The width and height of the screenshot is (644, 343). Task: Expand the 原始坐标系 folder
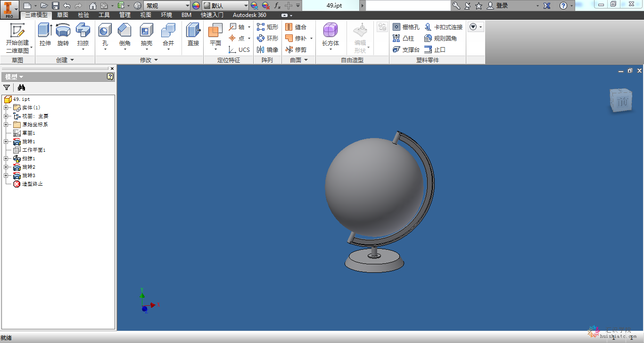6,124
